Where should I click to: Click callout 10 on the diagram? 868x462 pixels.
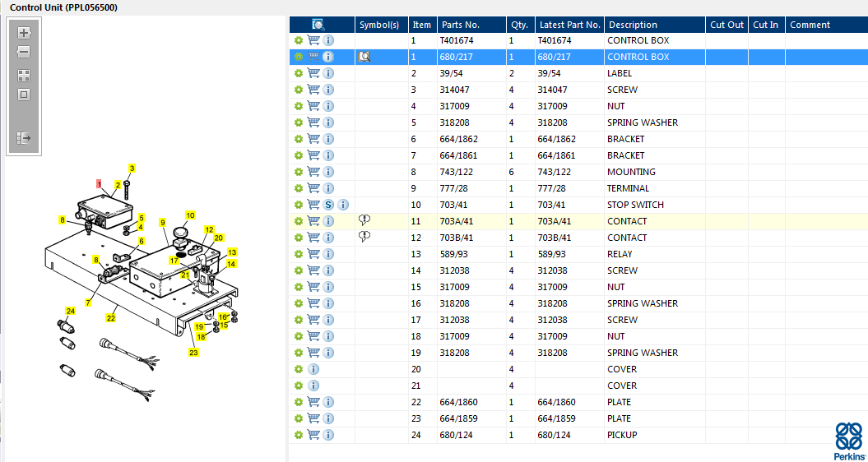click(190, 215)
